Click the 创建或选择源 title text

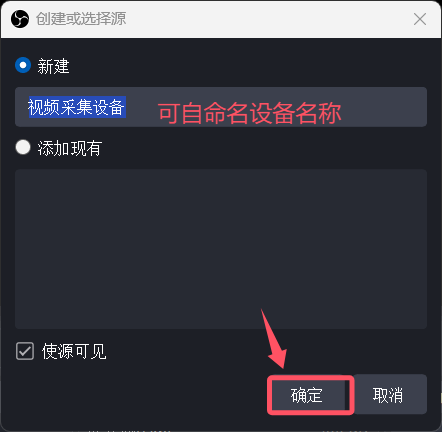pyautogui.click(x=81, y=19)
